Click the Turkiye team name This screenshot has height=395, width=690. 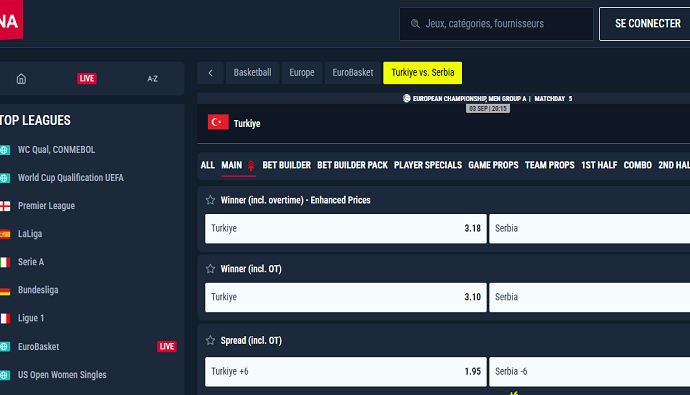point(247,124)
